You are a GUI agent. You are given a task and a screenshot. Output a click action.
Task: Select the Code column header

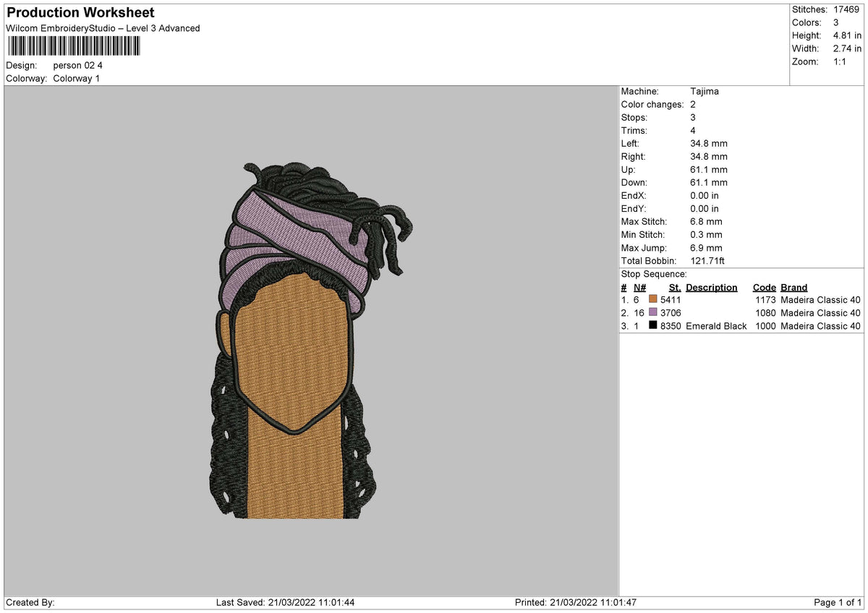coord(764,288)
